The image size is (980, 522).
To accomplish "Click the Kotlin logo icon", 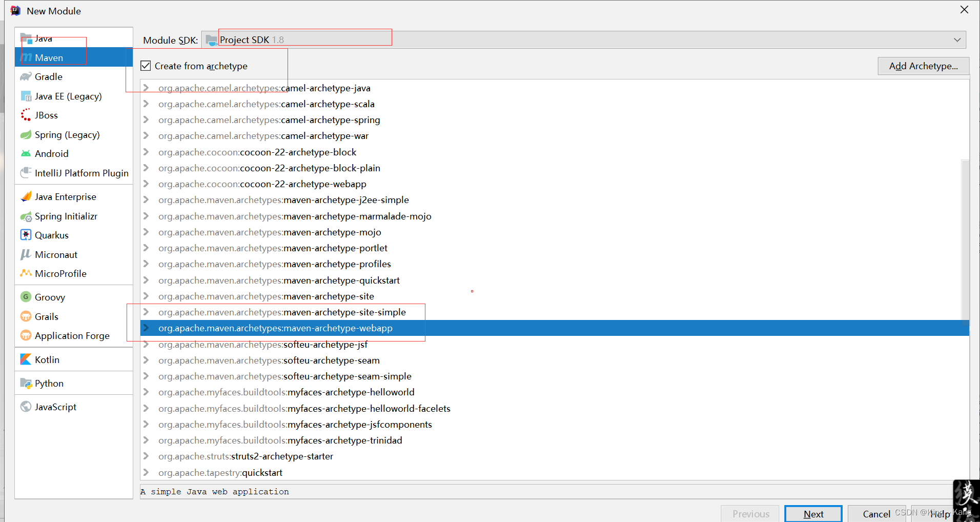I will pos(26,359).
